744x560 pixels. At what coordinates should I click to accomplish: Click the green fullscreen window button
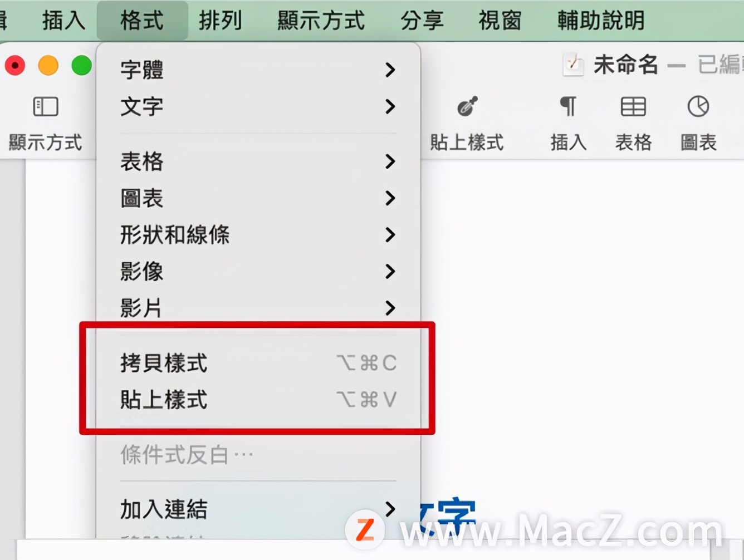point(81,66)
